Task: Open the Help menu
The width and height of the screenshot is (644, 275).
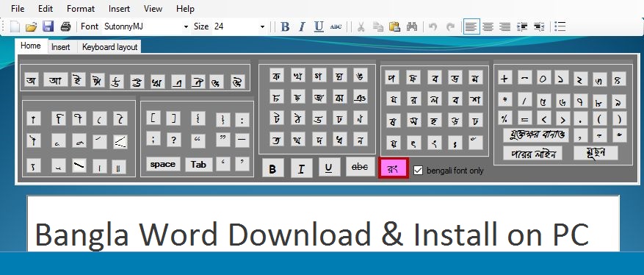Action: pyautogui.click(x=185, y=9)
